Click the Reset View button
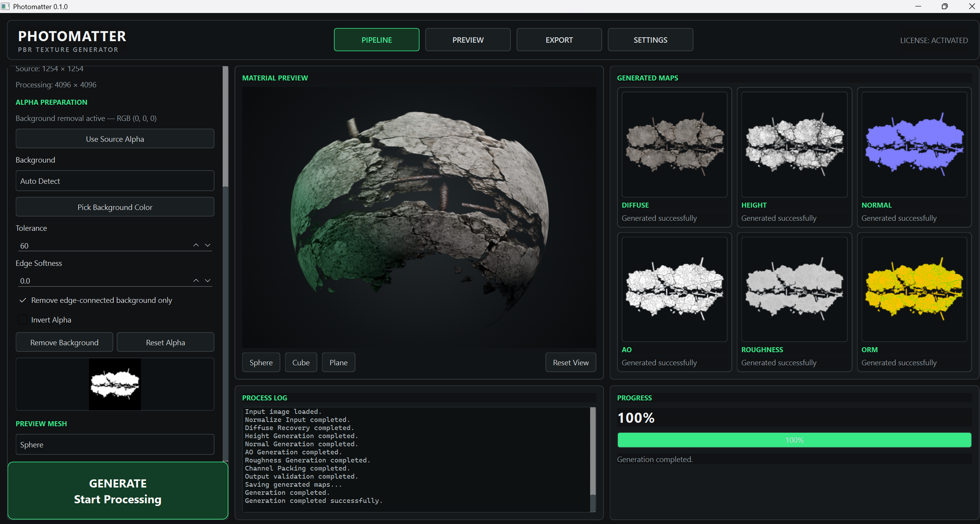 point(570,362)
